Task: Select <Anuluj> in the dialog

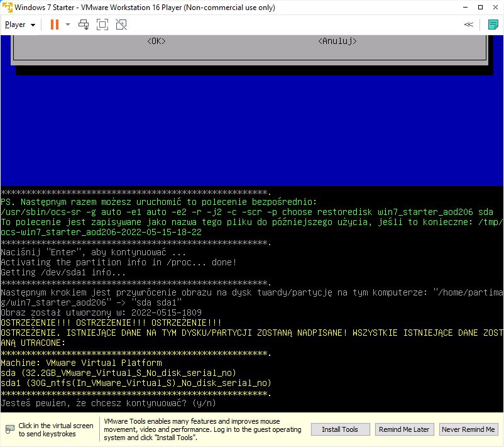Action: coord(337,41)
